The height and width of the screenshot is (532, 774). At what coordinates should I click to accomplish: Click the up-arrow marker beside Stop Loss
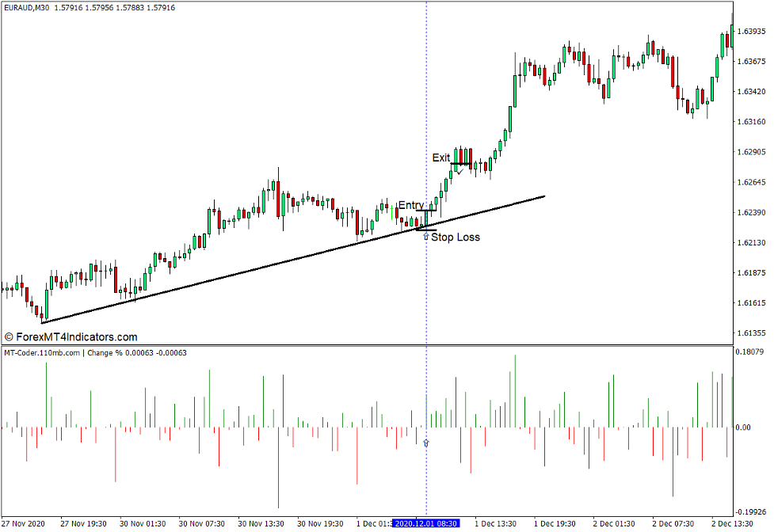click(426, 237)
